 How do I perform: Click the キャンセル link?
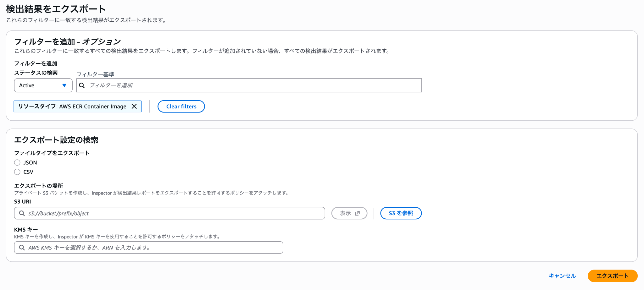pyautogui.click(x=562, y=276)
